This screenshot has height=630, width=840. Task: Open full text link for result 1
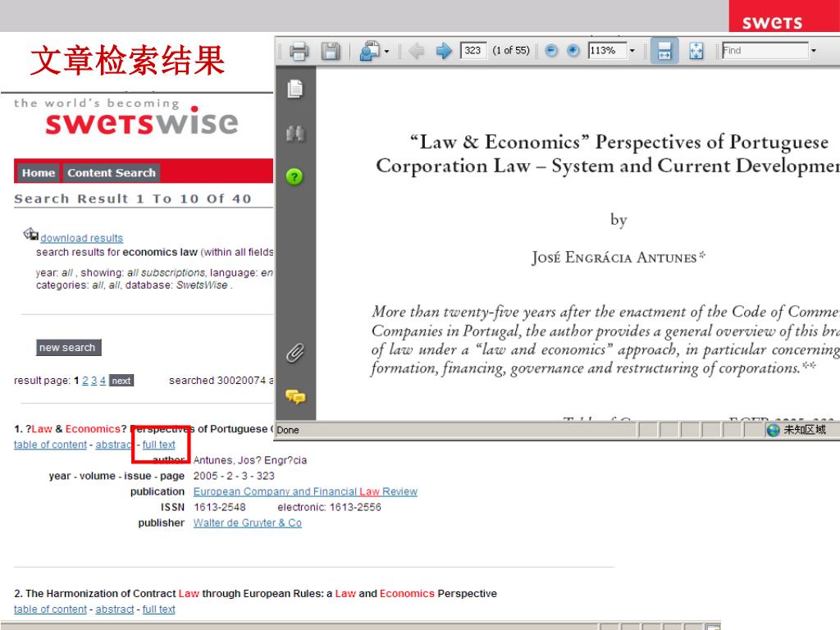click(158, 445)
